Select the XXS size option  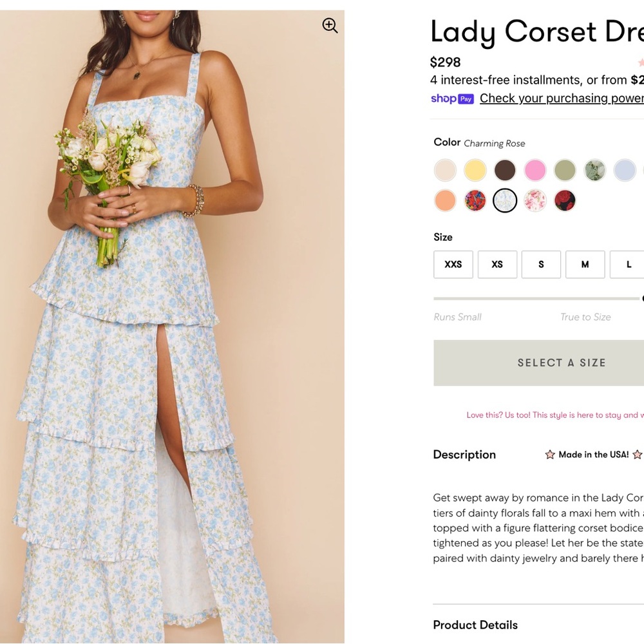click(x=453, y=264)
